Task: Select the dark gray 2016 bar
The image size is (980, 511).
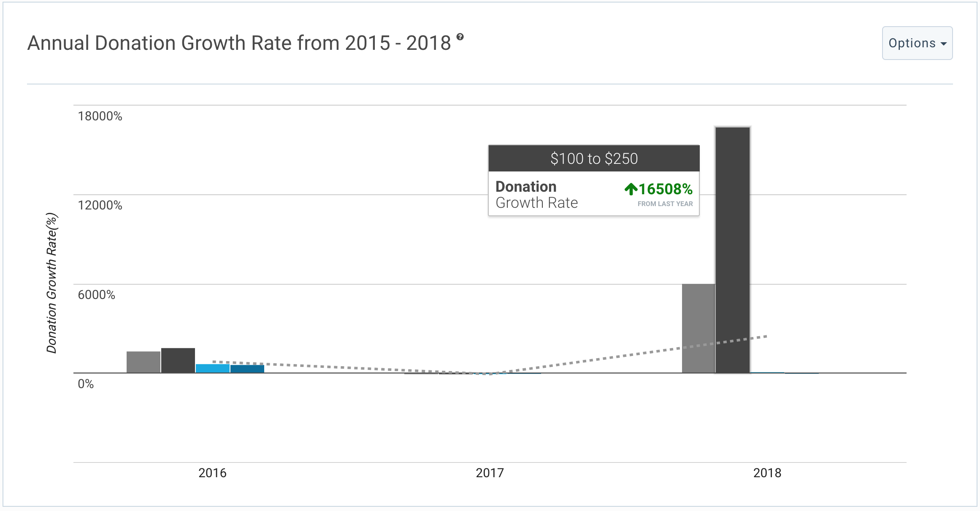Action: [x=178, y=361]
